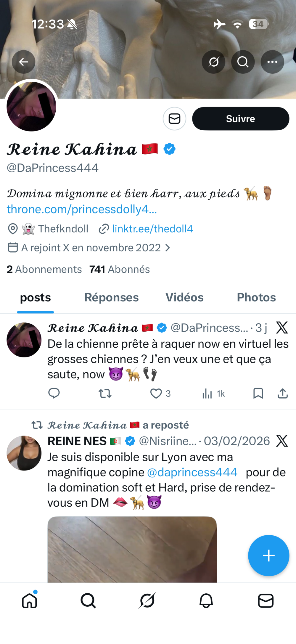
Task: Tap the @daprincess444 mention in repost
Action: click(x=192, y=472)
